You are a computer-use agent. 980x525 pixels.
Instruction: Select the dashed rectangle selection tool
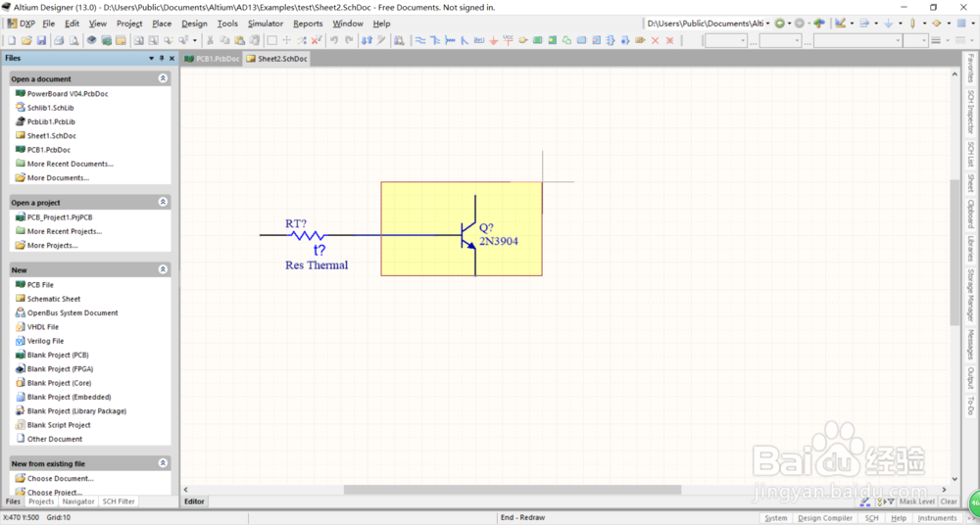(271, 40)
